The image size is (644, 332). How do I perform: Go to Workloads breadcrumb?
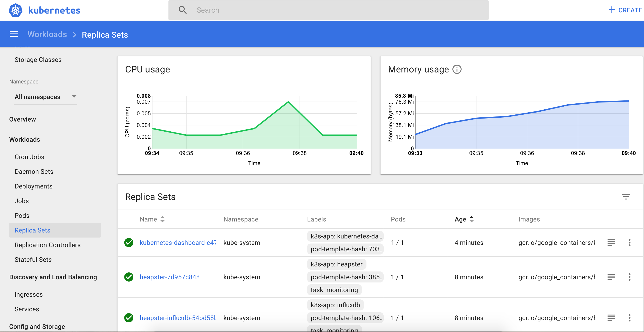pos(47,34)
